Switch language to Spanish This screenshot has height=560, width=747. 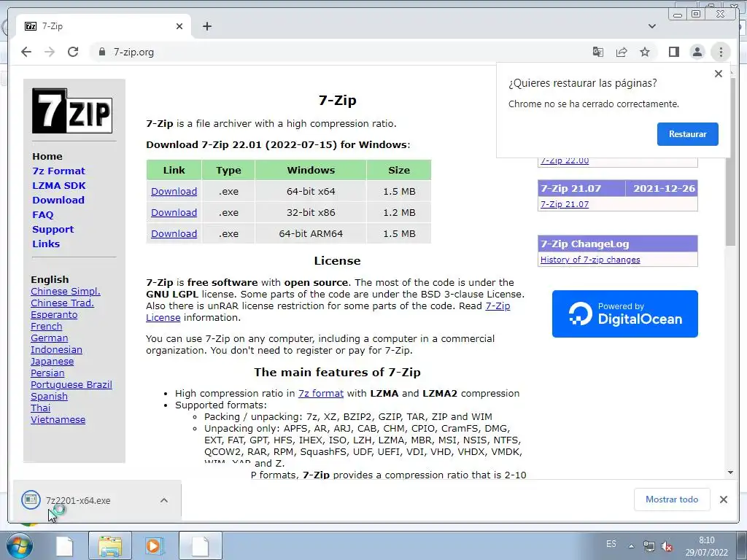49,396
